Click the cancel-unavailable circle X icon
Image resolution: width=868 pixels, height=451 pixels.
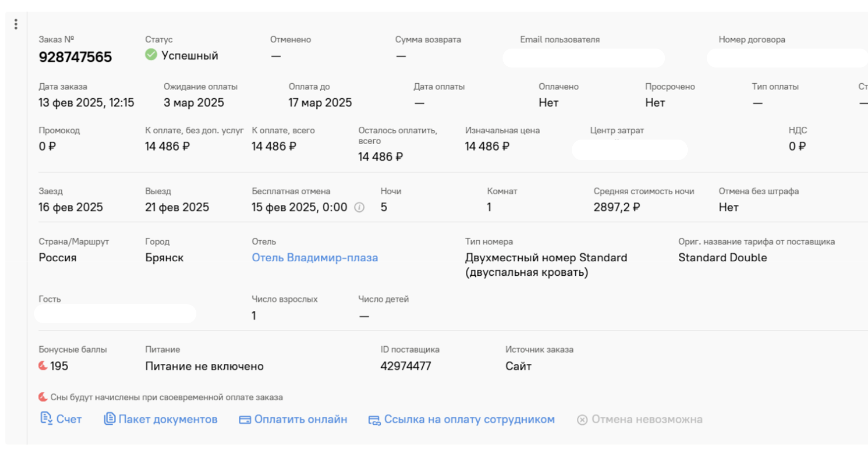[582, 420]
